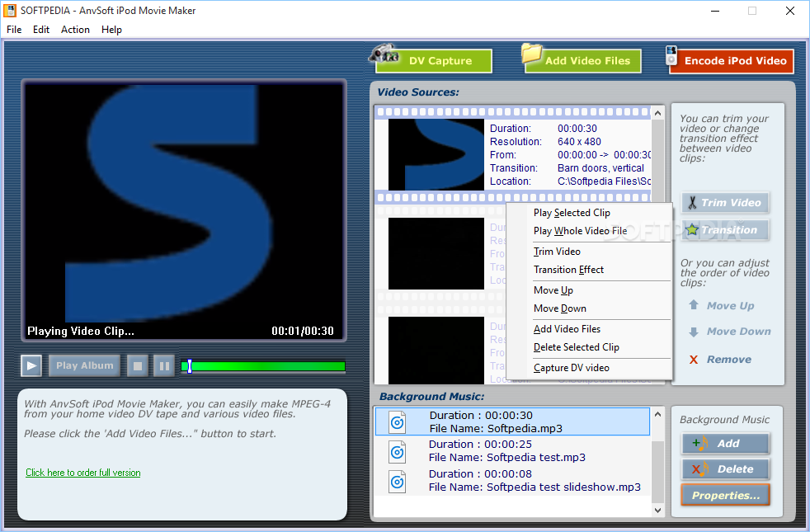Open background music Properties

tap(725, 495)
